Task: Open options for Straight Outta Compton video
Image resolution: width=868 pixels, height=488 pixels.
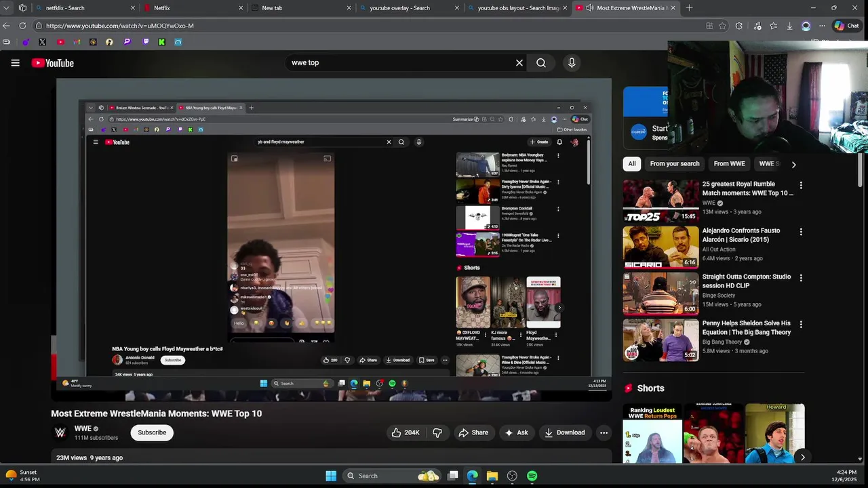Action: (801, 278)
